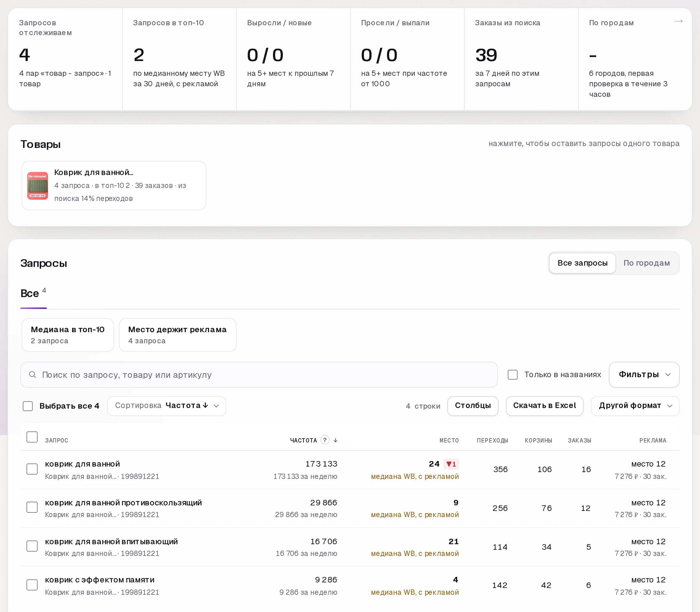This screenshot has width=700, height=612.
Task: Click the red position-drop badge showing 1
Action: (451, 464)
